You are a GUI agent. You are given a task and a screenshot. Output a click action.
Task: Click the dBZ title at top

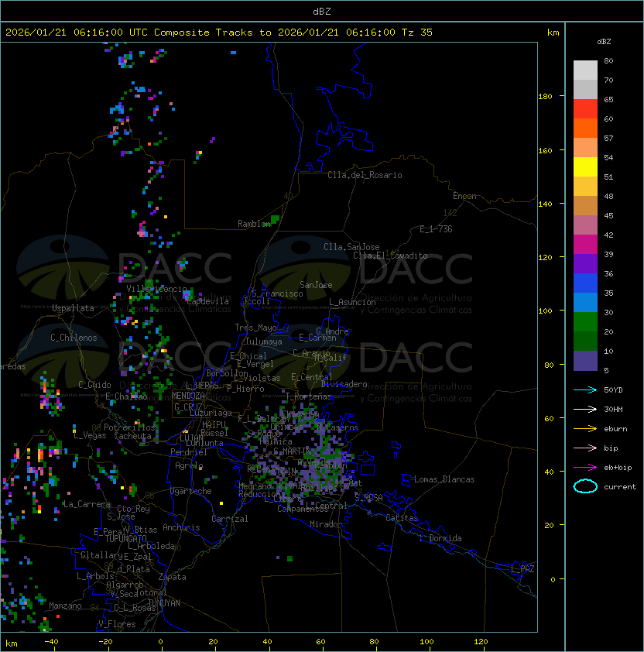322,11
